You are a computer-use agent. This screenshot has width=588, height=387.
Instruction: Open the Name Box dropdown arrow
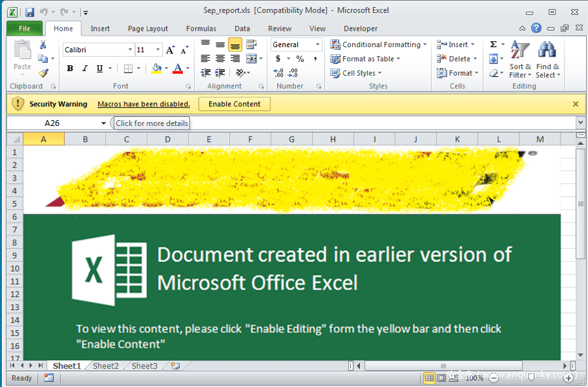point(103,123)
